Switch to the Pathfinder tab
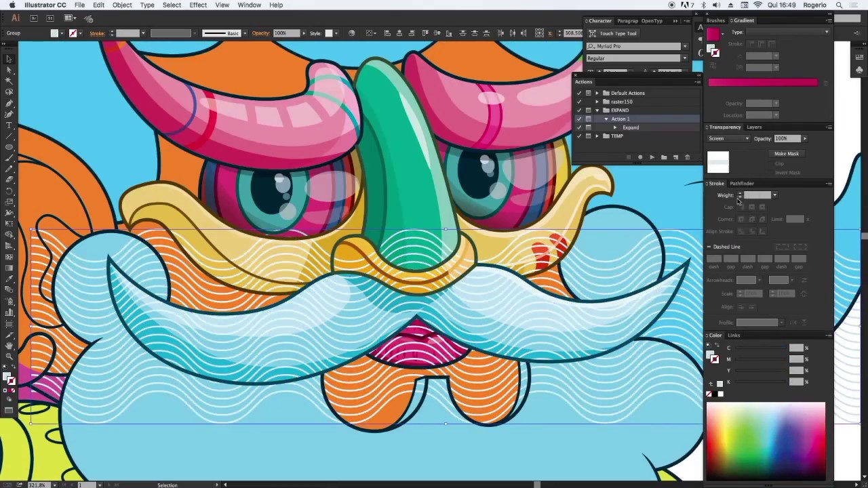This screenshot has height=488, width=868. coord(742,184)
